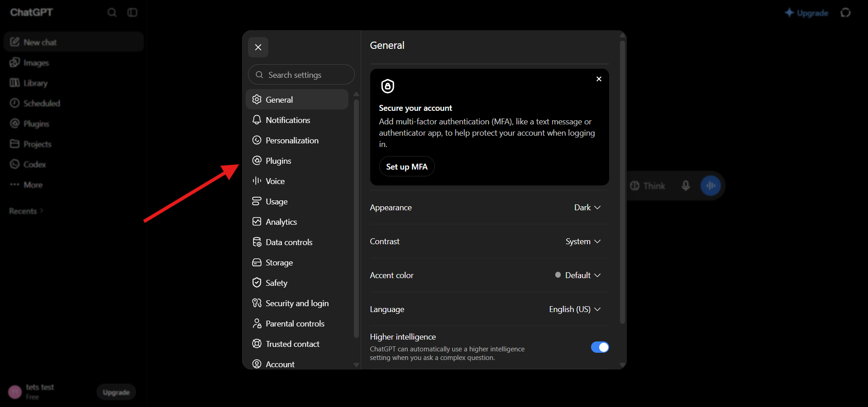This screenshot has height=407, width=868.
Task: Select the General settings tab
Action: [297, 99]
